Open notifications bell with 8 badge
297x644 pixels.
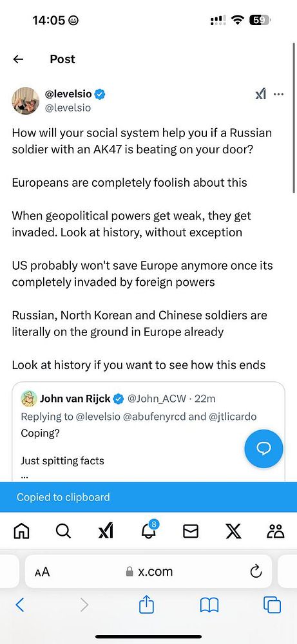[x=149, y=530]
